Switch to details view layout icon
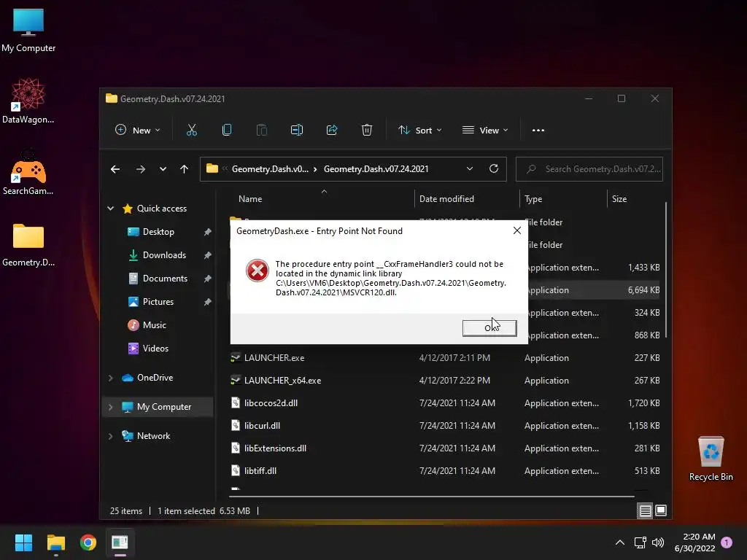747x560 pixels. (646, 510)
